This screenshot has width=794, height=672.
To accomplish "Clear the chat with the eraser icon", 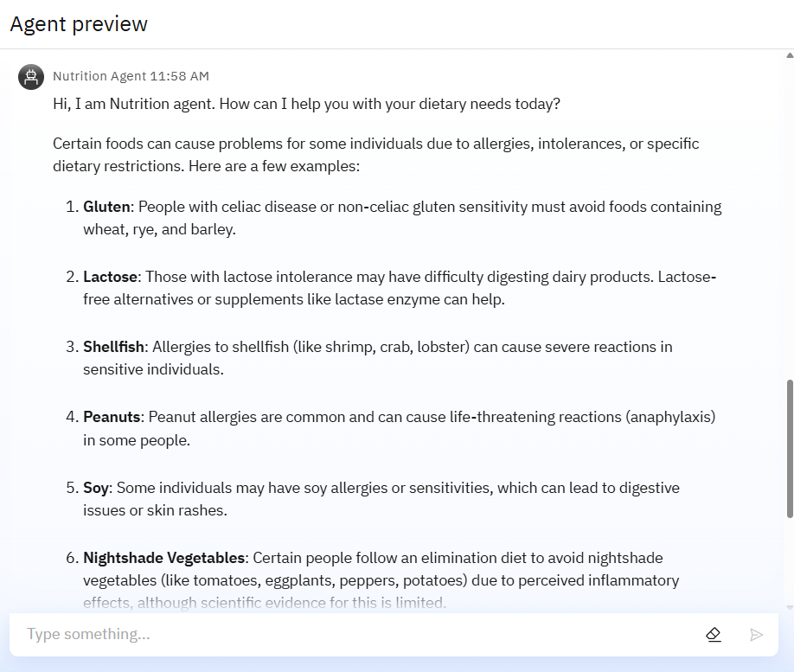I will [714, 635].
